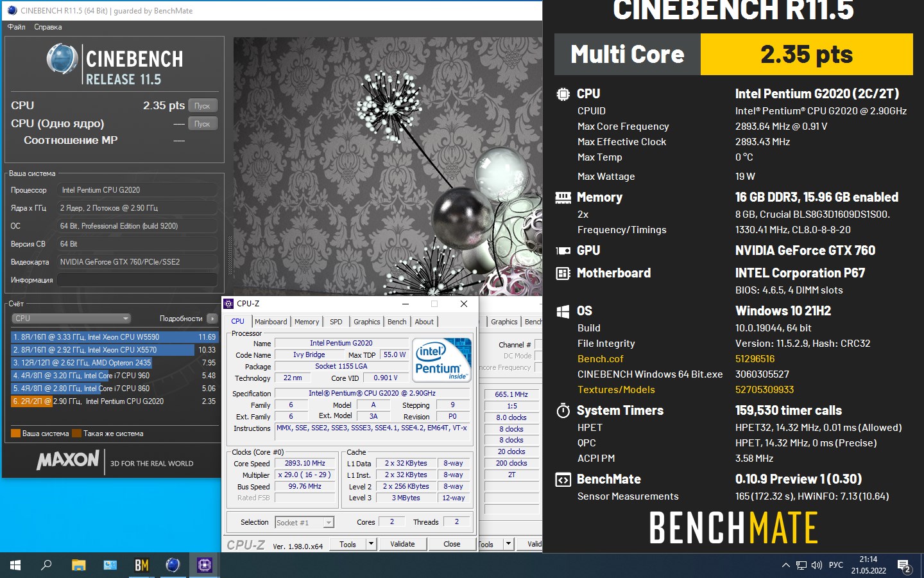Show hidden system tray icons
Screen dimensions: 924x578
click(785, 565)
